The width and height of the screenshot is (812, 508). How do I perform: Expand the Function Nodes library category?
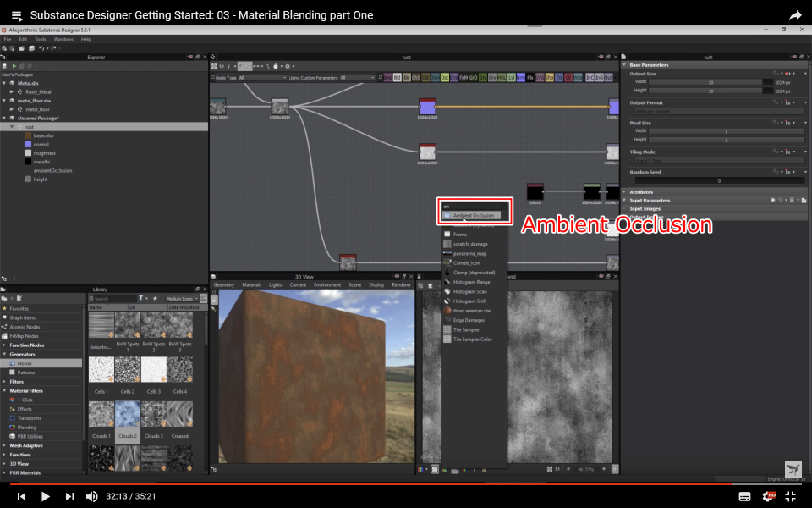pos(5,345)
